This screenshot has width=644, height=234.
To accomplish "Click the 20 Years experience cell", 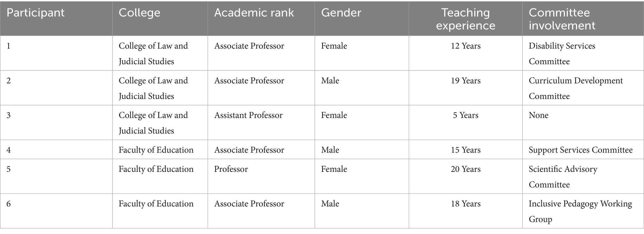I will (x=466, y=169).
